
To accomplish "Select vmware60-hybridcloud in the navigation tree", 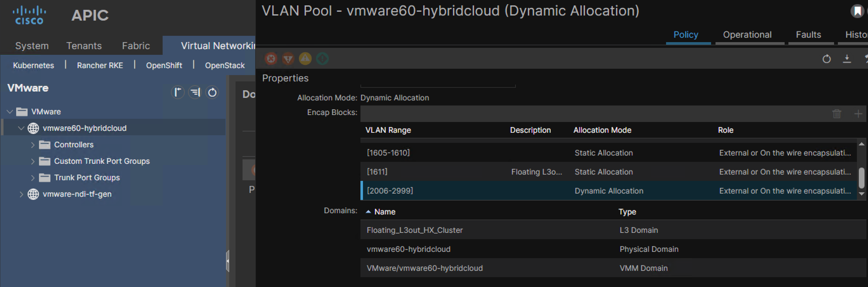I will point(85,128).
